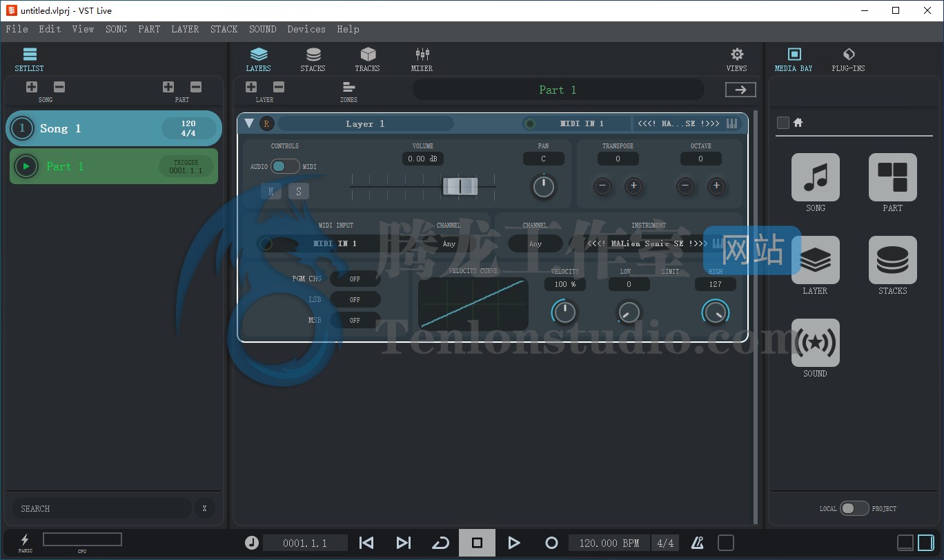Open the PGM CHG value selector
The image size is (944, 560).
(355, 279)
